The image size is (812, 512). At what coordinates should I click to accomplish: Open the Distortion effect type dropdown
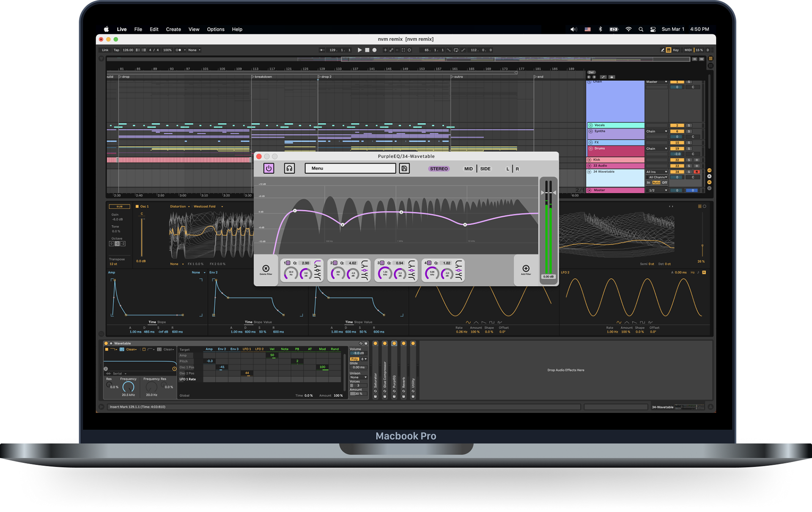[x=180, y=206]
